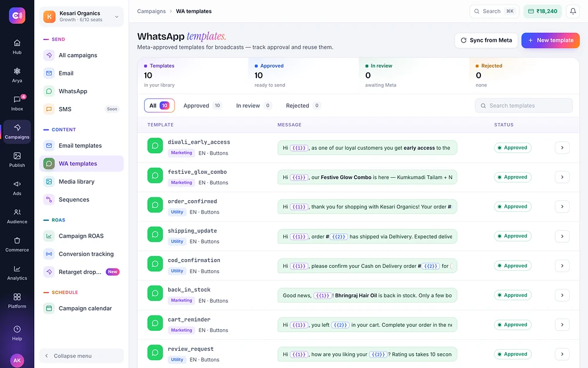Click the wallet balance ₹18,240
The width and height of the screenshot is (588, 368).
542,11
